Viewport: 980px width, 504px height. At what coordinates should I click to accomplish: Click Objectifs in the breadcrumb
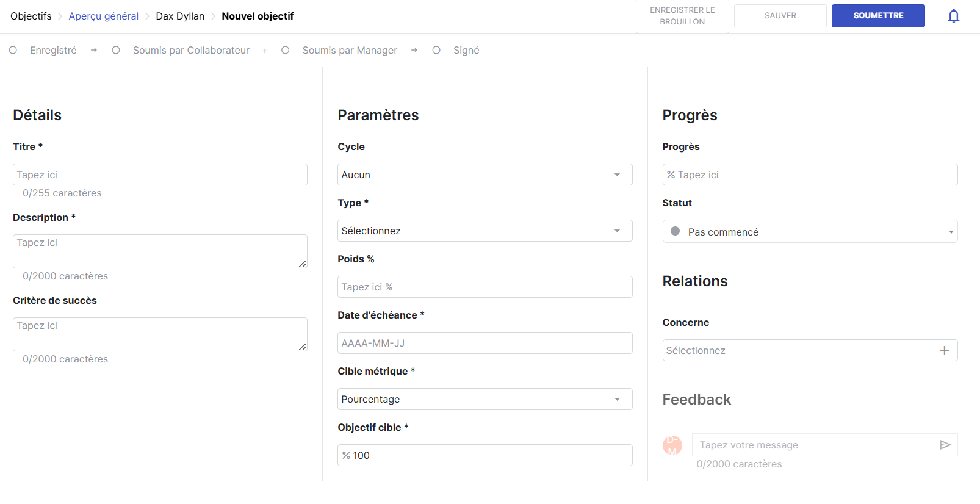point(31,16)
